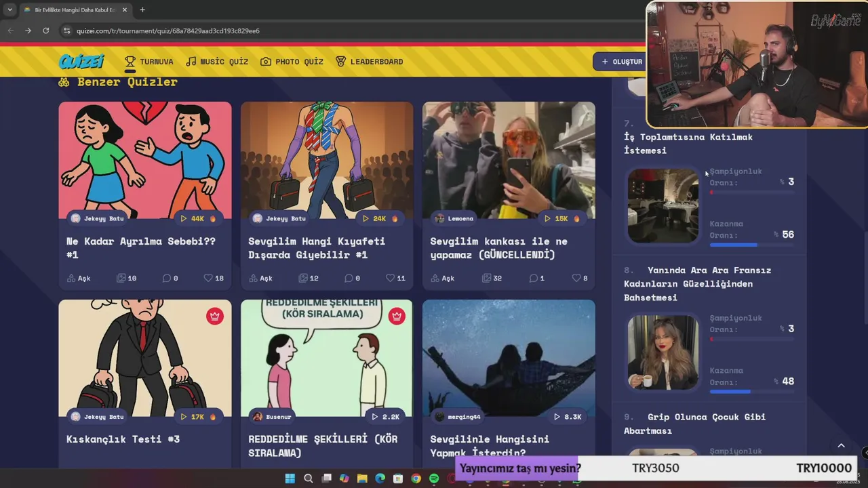Click image count icon showing 10

coord(121,278)
